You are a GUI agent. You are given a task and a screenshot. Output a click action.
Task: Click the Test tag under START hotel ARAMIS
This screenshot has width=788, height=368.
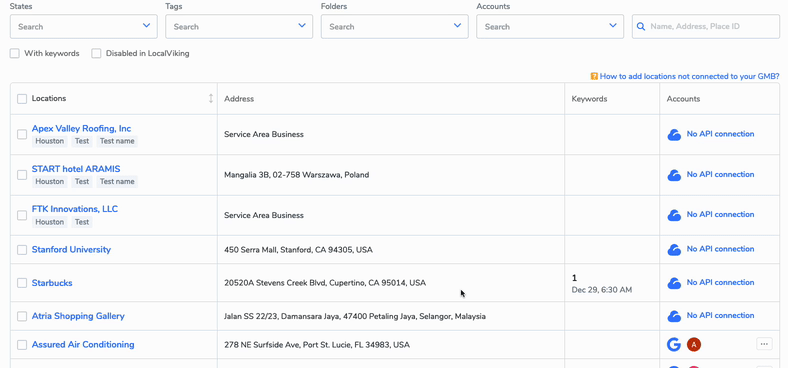click(x=82, y=181)
